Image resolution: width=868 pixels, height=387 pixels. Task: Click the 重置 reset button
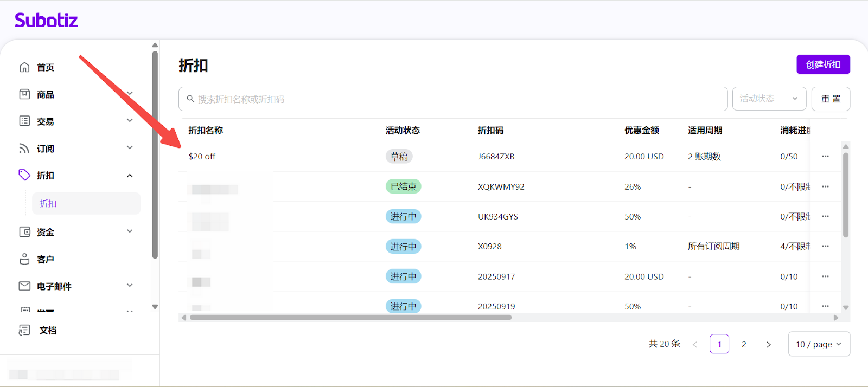click(830, 99)
